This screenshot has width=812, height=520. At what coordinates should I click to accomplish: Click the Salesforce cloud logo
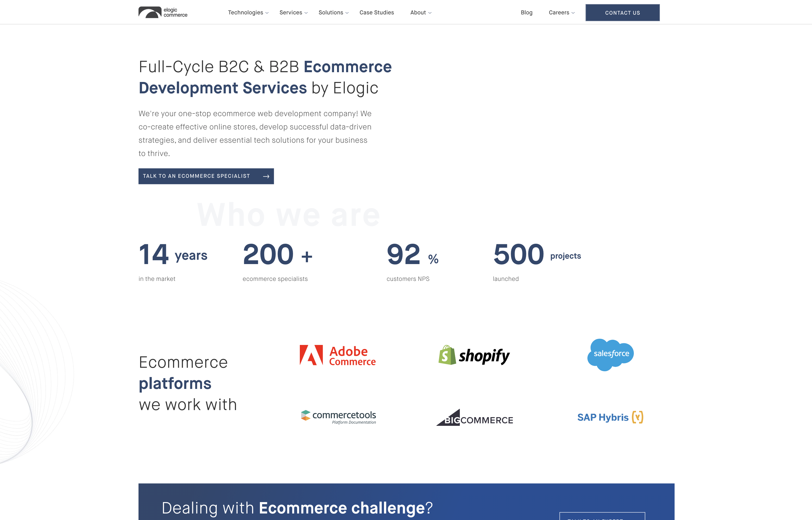pos(610,354)
